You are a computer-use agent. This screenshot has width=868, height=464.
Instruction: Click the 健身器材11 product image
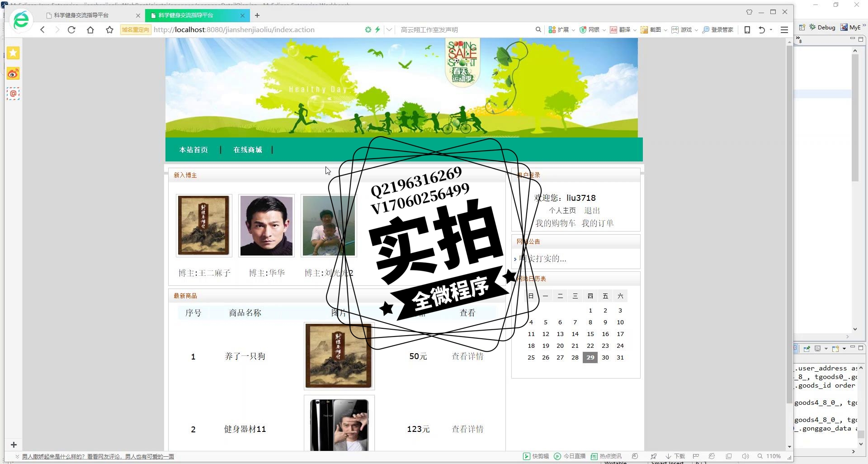point(339,424)
